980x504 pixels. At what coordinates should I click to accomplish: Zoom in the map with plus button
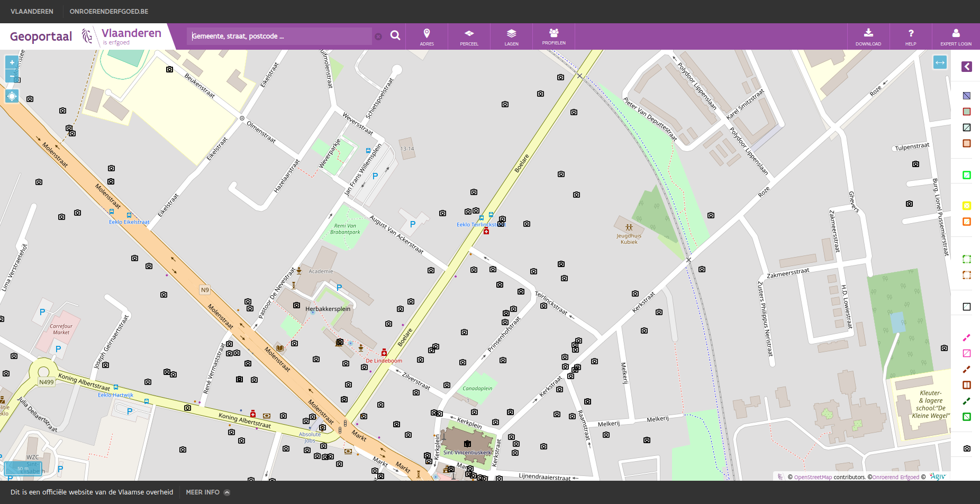(x=12, y=62)
